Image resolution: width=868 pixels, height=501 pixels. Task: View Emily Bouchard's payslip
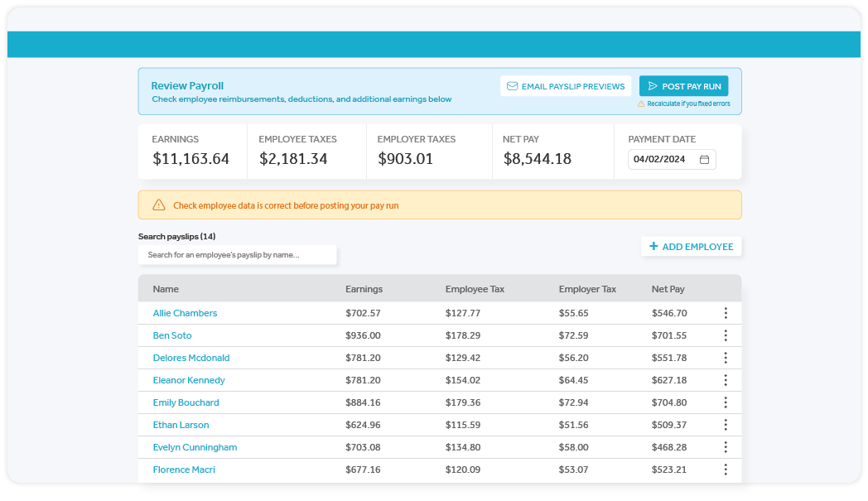[x=186, y=402]
